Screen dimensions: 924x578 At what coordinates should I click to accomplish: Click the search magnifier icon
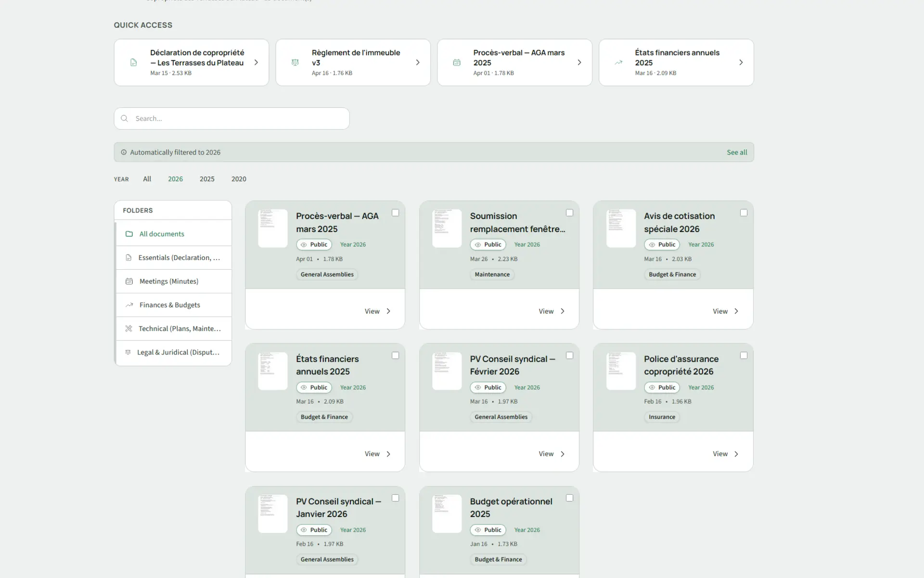[x=124, y=118]
